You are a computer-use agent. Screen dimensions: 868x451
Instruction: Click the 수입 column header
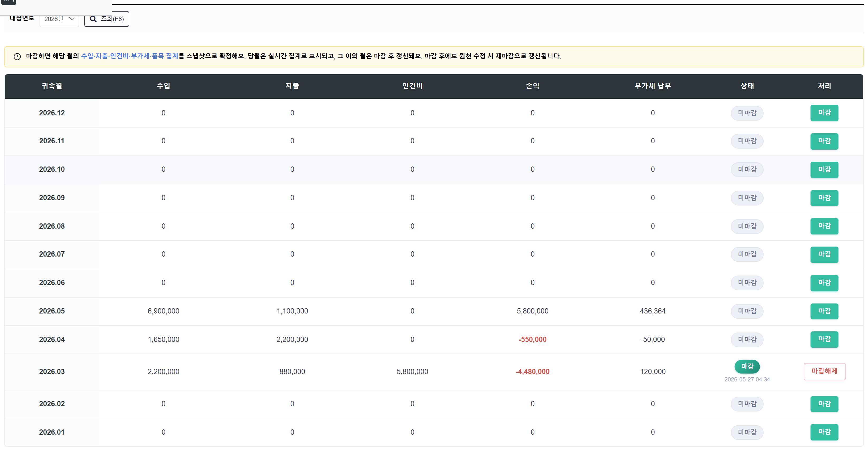pyautogui.click(x=163, y=86)
